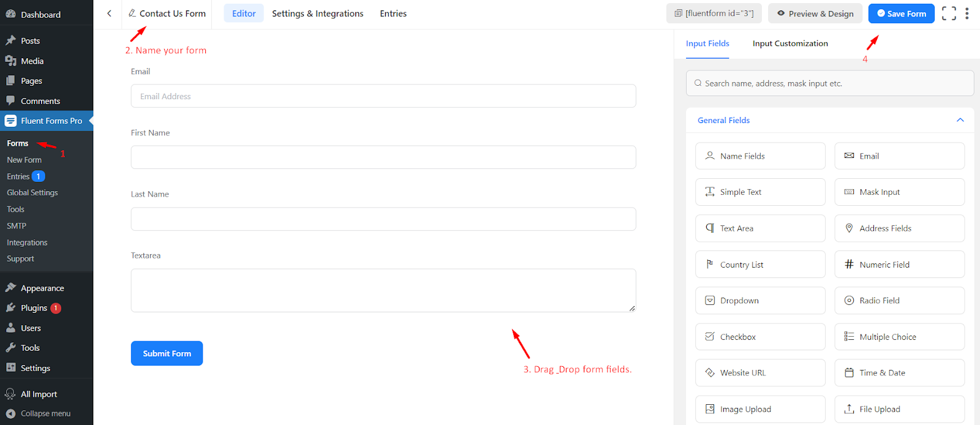Click the Collapse menu item
The image size is (980, 425).
point(47,413)
